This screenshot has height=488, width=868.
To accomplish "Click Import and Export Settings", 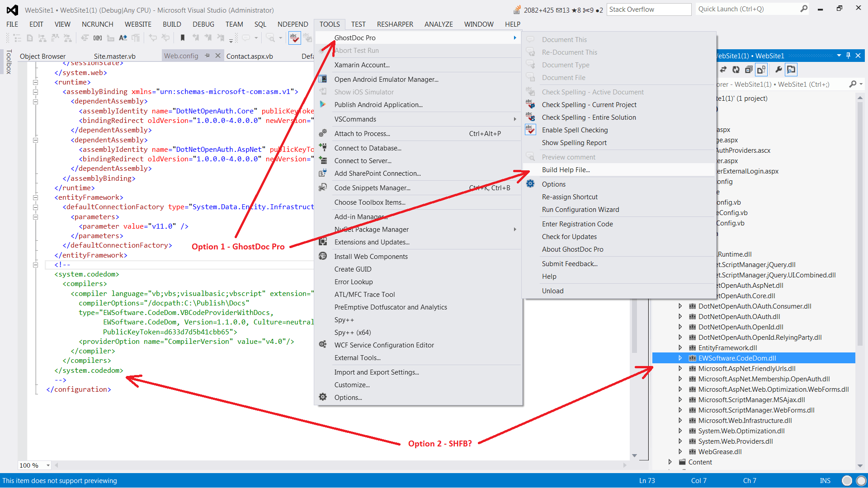I will pos(419,372).
